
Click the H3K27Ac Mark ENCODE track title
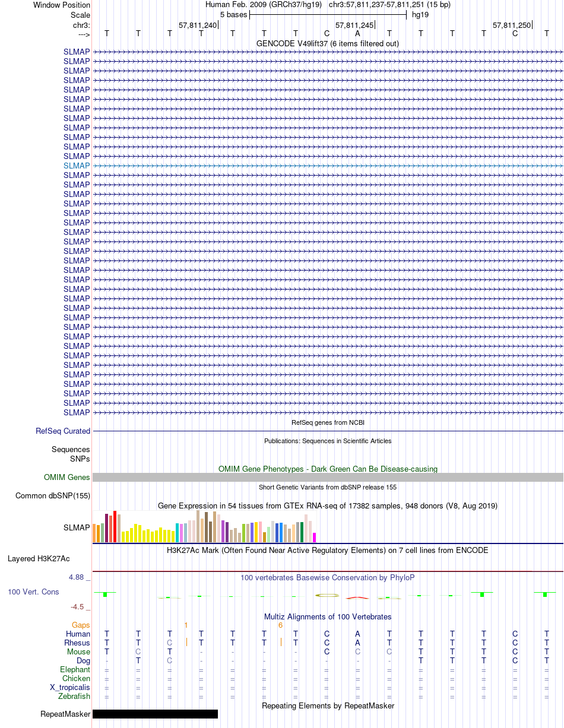tap(328, 551)
